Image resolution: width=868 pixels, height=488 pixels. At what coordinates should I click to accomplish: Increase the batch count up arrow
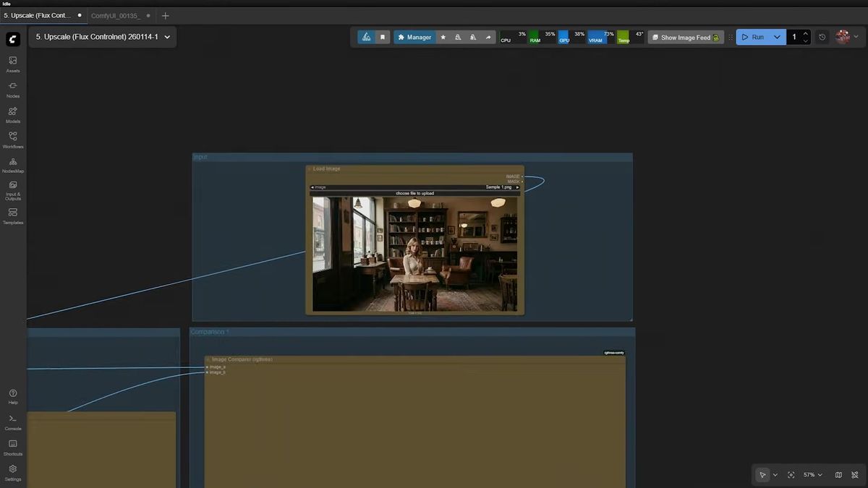click(x=806, y=33)
